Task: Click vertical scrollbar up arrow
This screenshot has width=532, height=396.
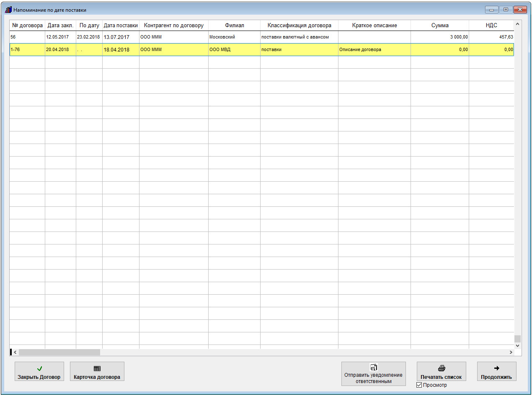Action: coord(518,24)
